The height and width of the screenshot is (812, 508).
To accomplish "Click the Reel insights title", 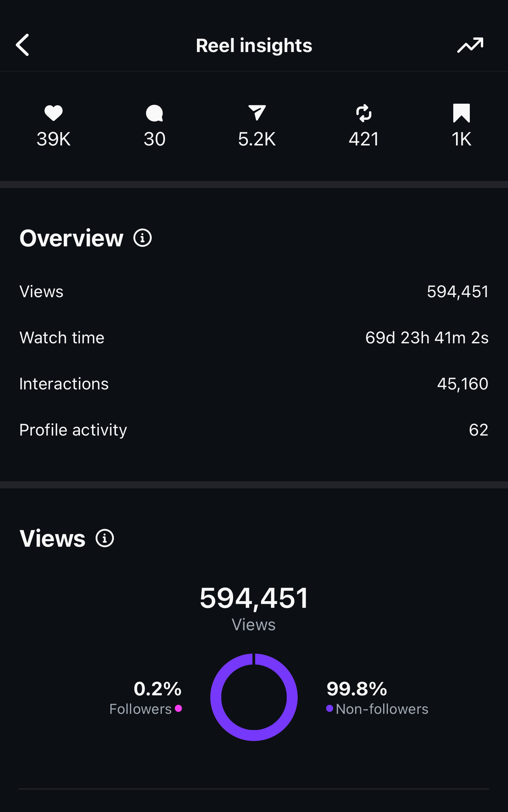I will point(254,45).
